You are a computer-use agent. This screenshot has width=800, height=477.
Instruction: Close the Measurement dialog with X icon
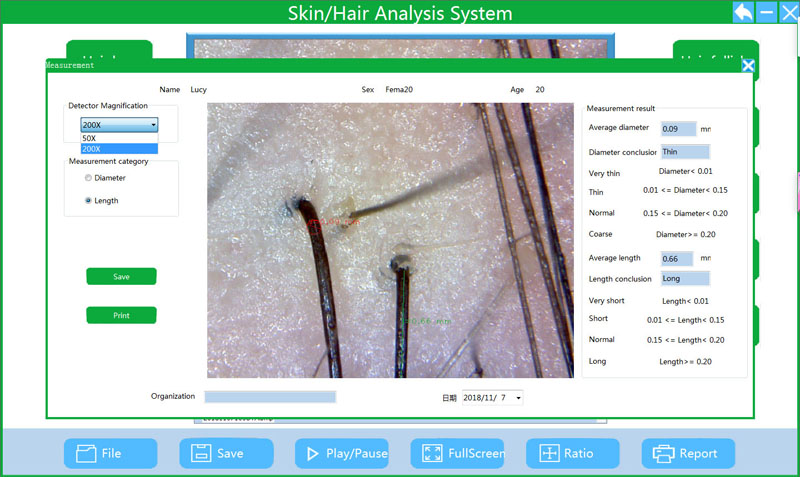747,66
